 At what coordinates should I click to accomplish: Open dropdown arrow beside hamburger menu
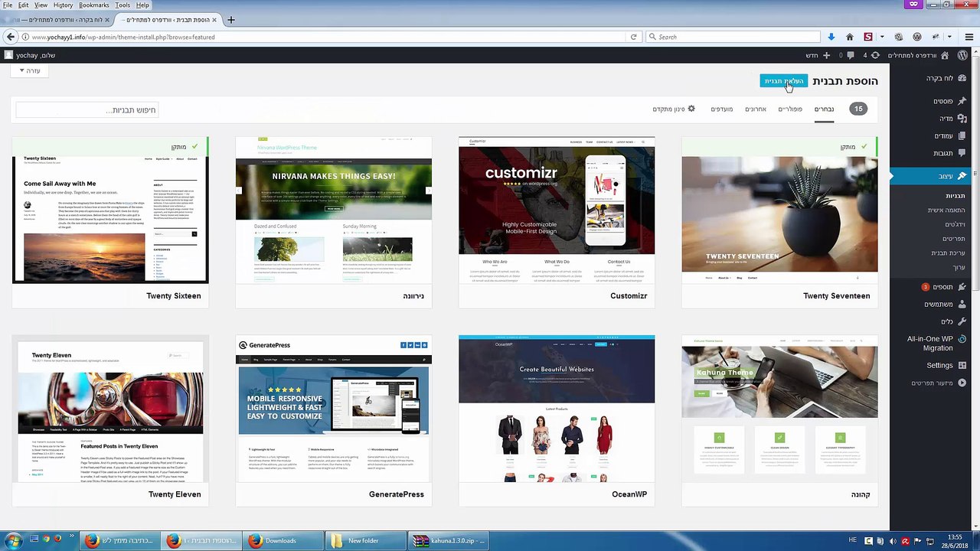tap(950, 37)
